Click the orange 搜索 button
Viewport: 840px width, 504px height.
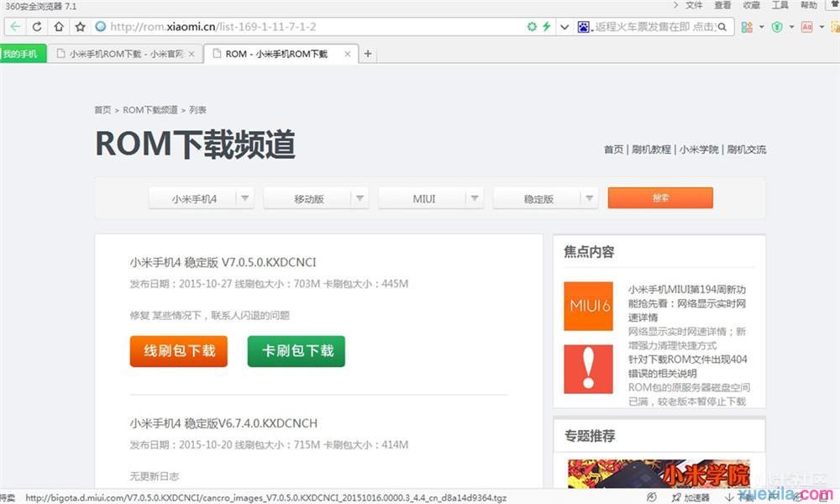click(660, 198)
